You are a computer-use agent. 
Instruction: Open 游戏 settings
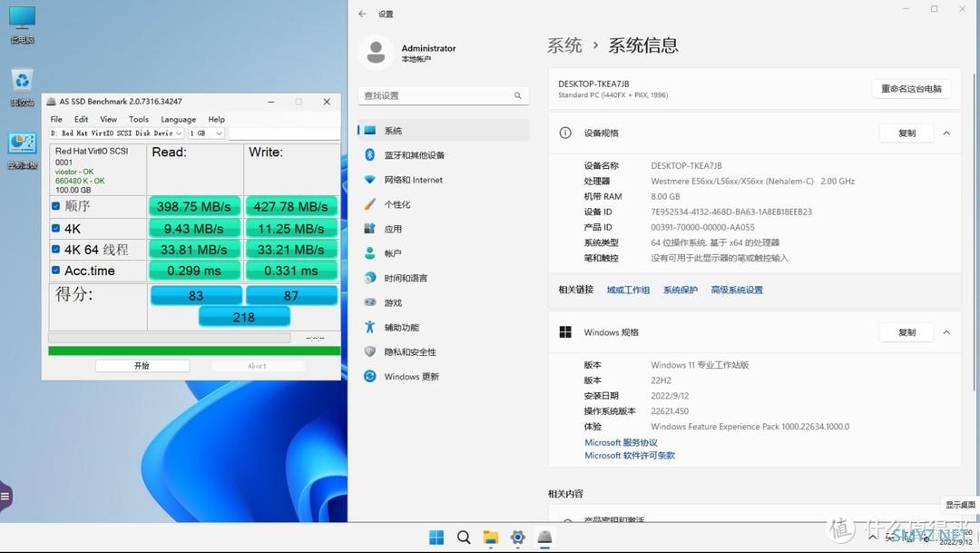(x=444, y=302)
